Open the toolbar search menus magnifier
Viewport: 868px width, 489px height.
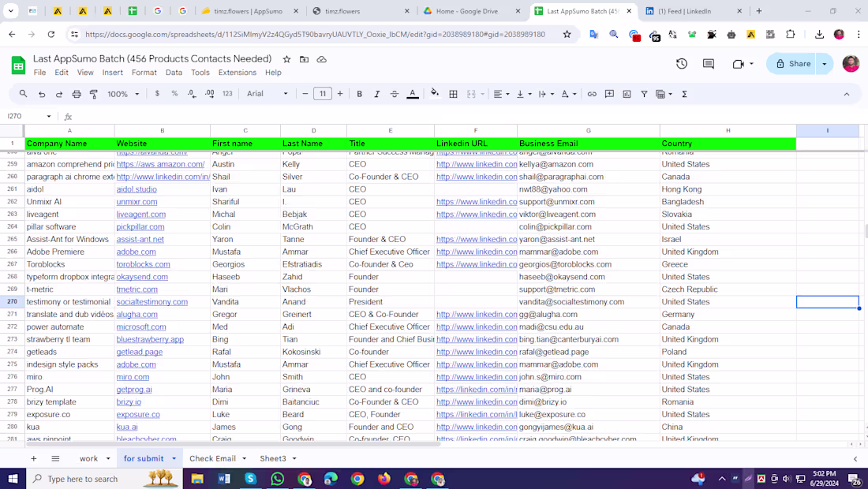click(23, 94)
